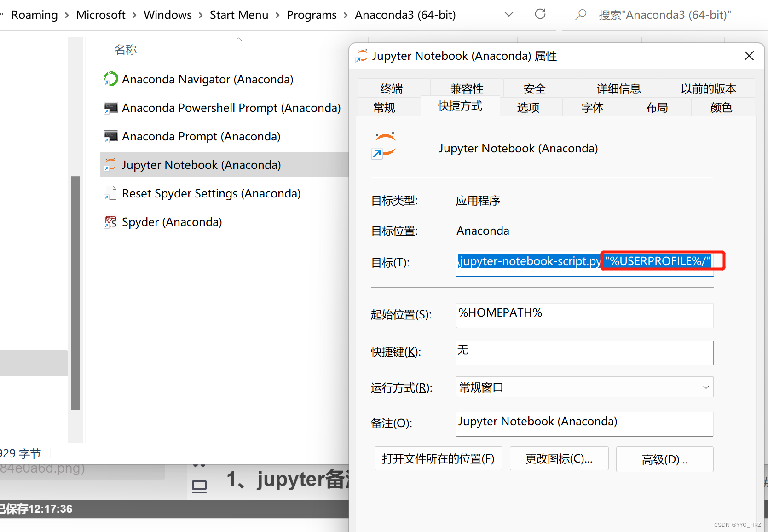768x532 pixels.
Task: Close the Jupyter Notebook properties dialog
Action: click(749, 56)
